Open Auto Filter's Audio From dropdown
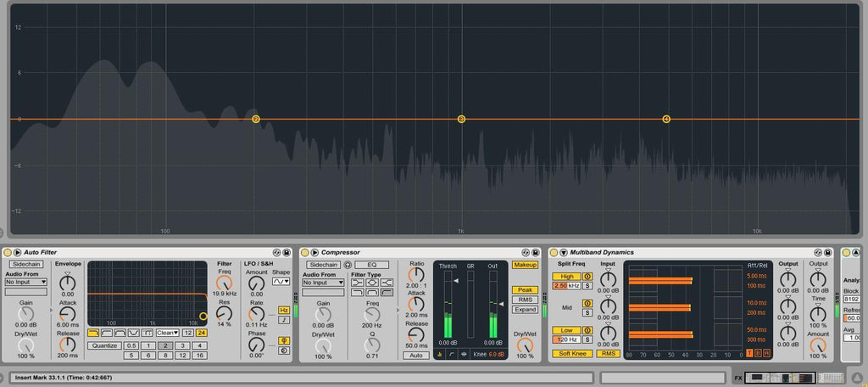Image resolution: width=868 pixels, height=387 pixels. point(26,282)
